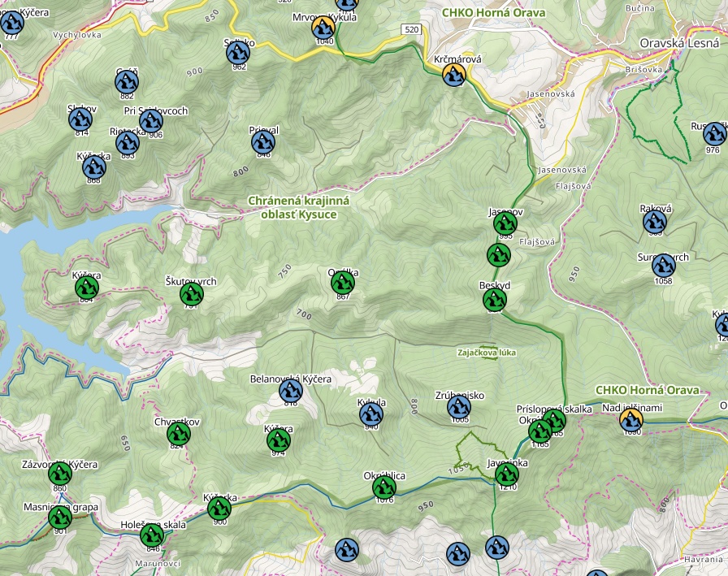
Task: Select the green Chvastkov peak marker
Action: 178,434
